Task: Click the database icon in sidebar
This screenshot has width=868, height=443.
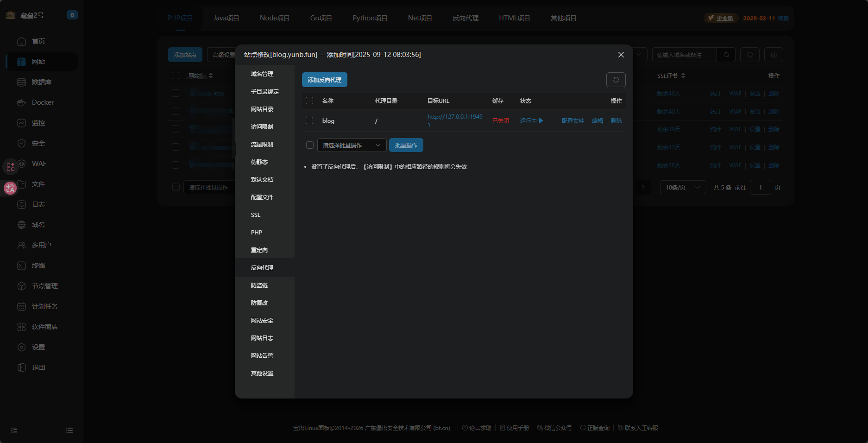Action: coord(21,82)
